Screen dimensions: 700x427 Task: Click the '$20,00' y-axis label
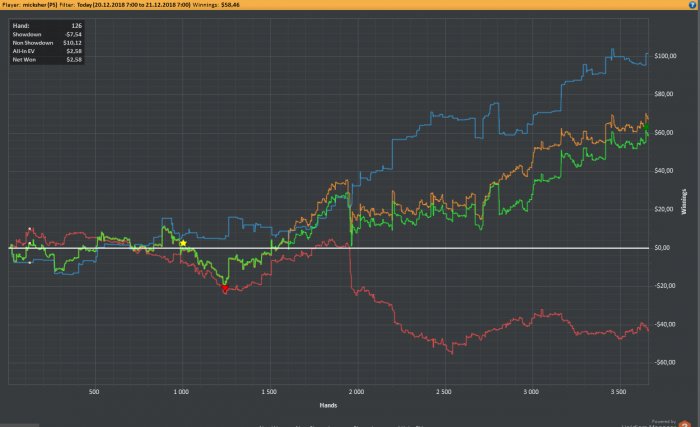[x=664, y=209]
